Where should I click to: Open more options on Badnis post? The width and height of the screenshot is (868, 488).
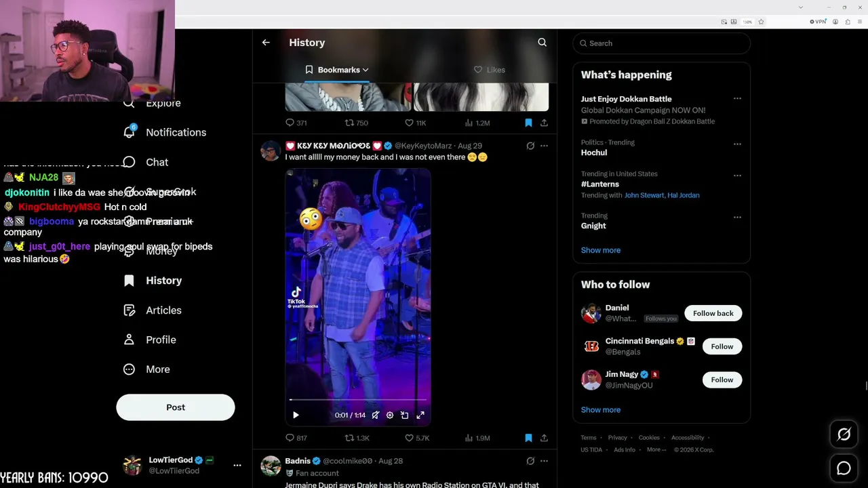click(x=544, y=461)
